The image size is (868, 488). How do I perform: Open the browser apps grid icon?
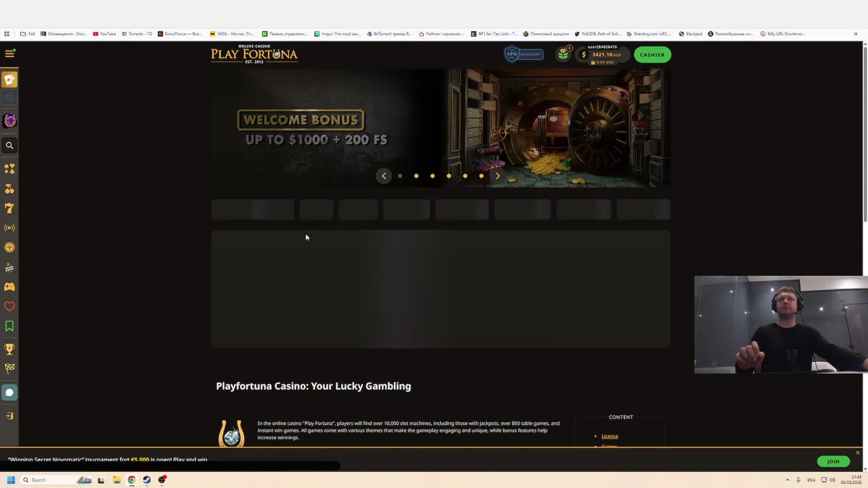click(7, 34)
